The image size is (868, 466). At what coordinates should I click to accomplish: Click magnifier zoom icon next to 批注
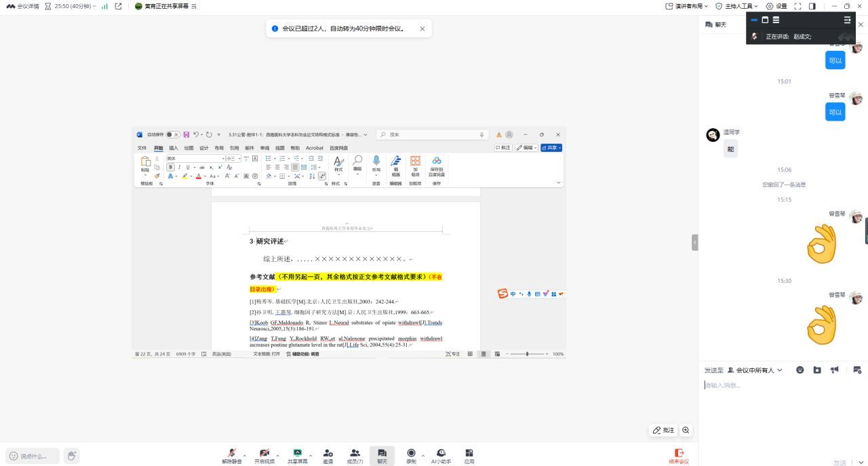point(686,430)
